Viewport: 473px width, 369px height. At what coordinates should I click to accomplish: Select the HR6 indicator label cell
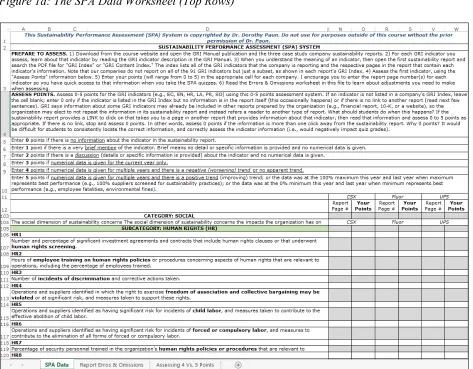tap(169, 324)
